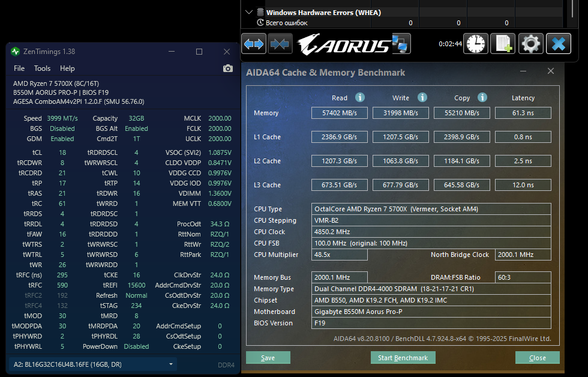Collapse the Windows Hardware Errors (WHEA) group
Image resolution: width=588 pixels, height=377 pixels.
pyautogui.click(x=248, y=13)
